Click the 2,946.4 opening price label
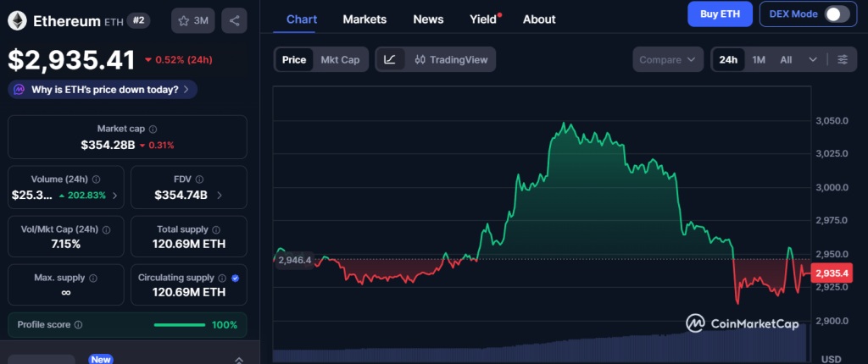The width and height of the screenshot is (868, 364). point(294,260)
